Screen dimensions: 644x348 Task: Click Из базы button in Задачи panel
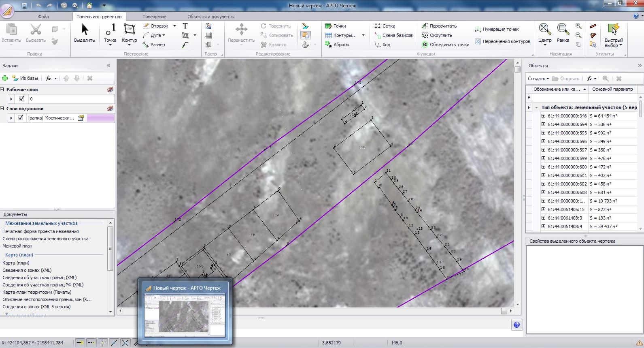(26, 78)
